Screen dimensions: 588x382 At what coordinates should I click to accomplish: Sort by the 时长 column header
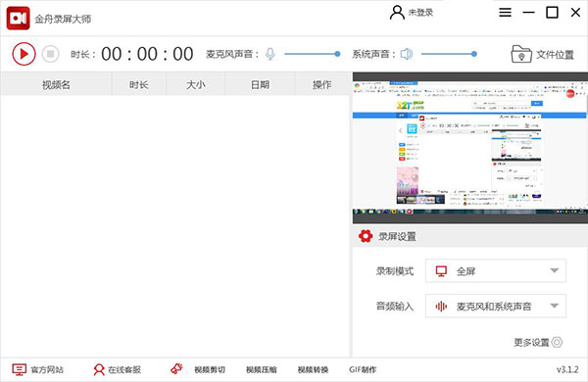tap(139, 84)
